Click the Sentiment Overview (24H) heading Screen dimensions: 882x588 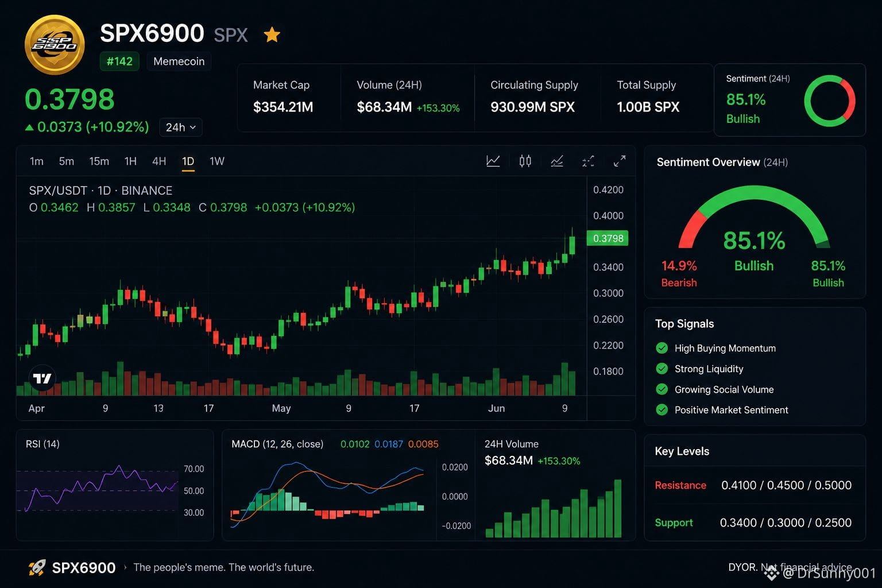pyautogui.click(x=722, y=163)
